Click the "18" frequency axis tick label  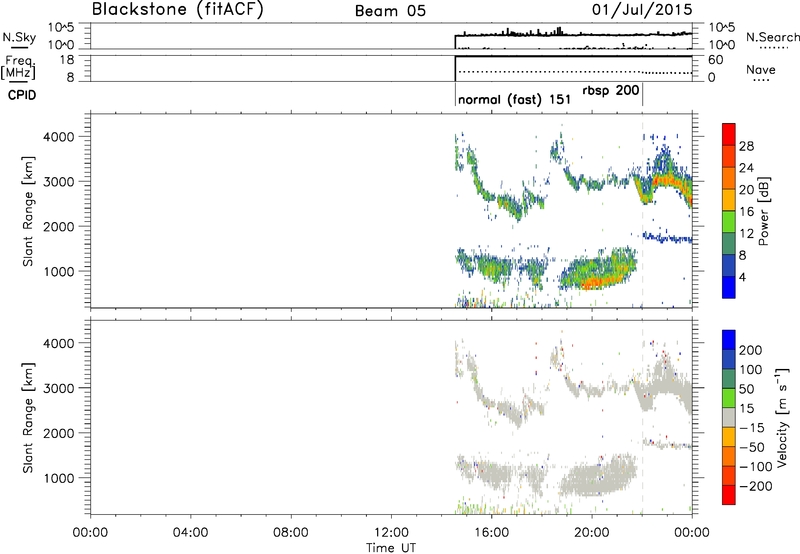click(x=67, y=60)
